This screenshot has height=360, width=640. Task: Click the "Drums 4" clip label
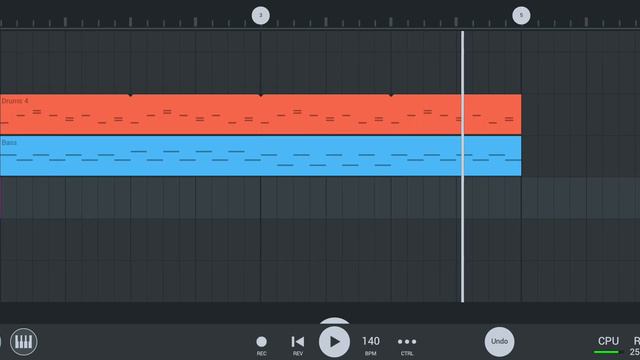click(x=15, y=101)
